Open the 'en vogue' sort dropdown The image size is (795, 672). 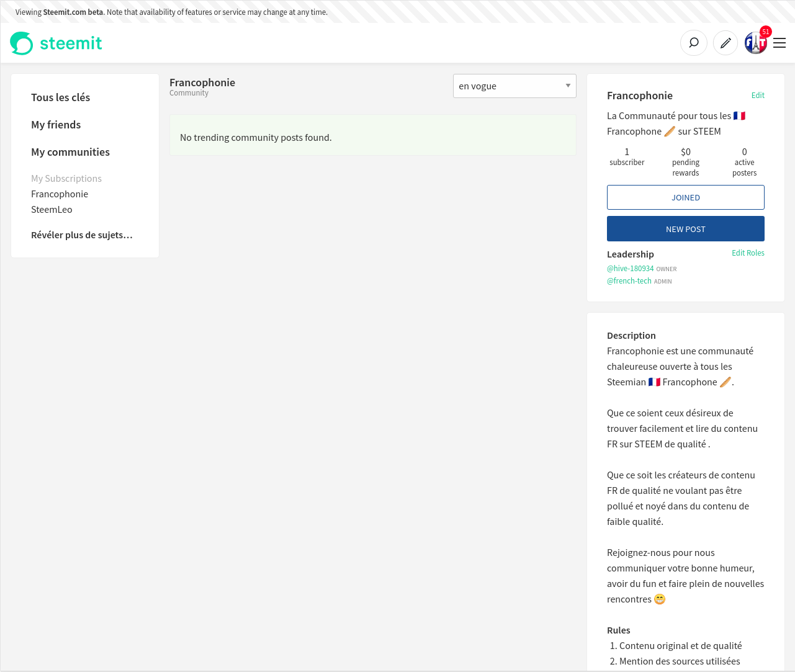coord(514,86)
